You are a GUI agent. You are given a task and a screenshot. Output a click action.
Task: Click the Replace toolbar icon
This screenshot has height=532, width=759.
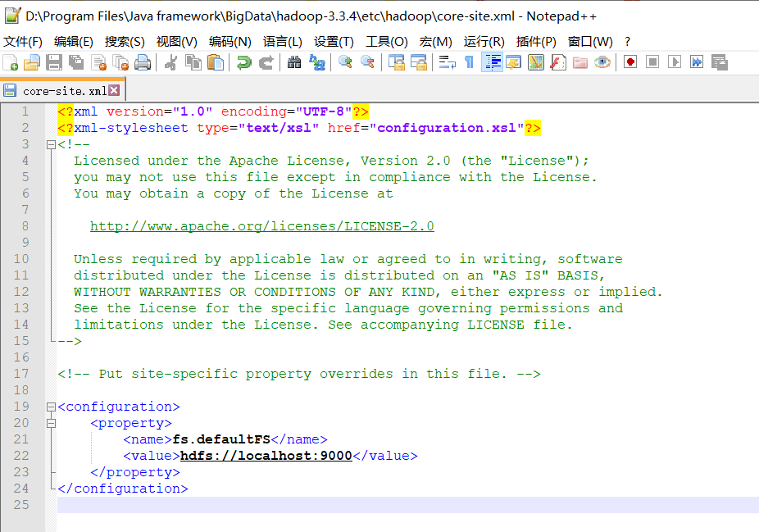[317, 62]
